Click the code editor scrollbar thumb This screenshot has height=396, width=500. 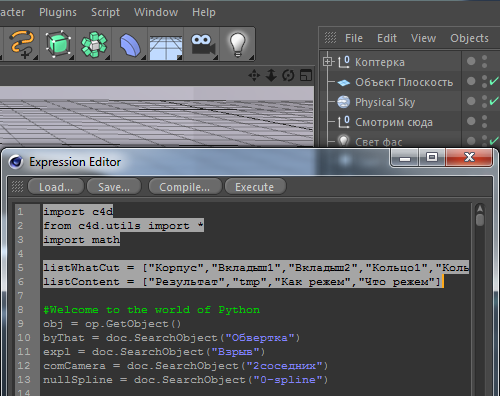(x=480, y=220)
